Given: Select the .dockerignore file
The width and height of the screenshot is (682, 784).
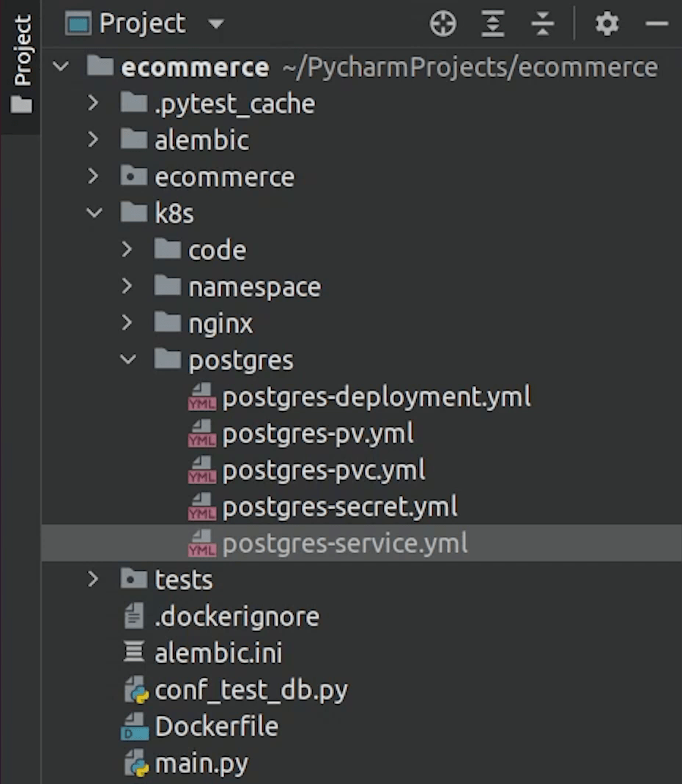Looking at the screenshot, I should click(237, 617).
